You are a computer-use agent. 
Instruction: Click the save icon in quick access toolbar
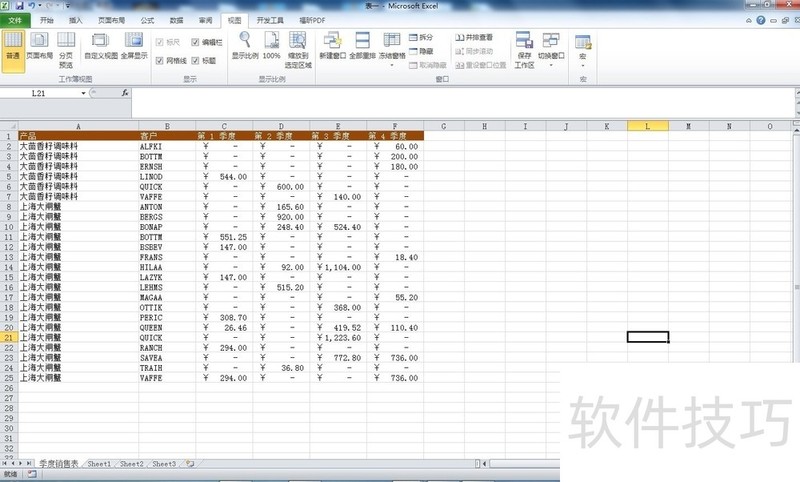click(x=19, y=6)
